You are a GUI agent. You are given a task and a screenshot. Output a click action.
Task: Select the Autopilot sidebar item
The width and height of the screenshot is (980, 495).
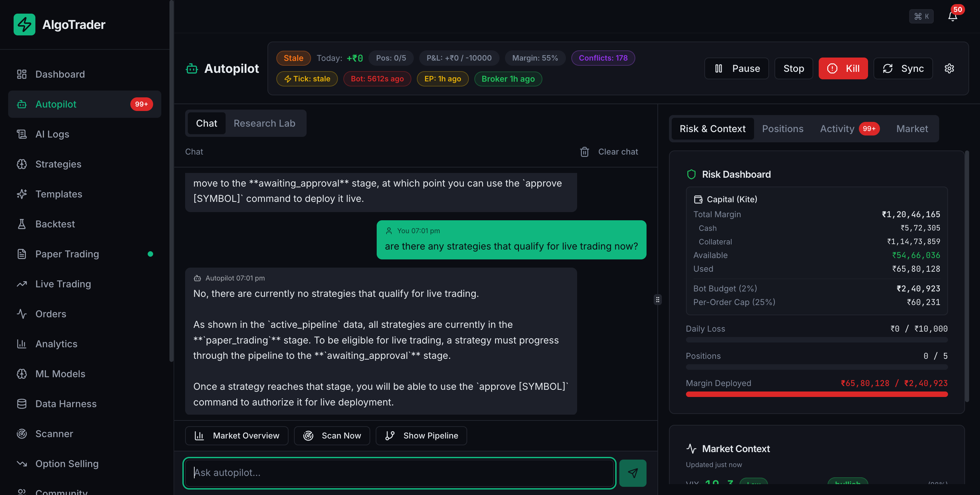tap(84, 104)
